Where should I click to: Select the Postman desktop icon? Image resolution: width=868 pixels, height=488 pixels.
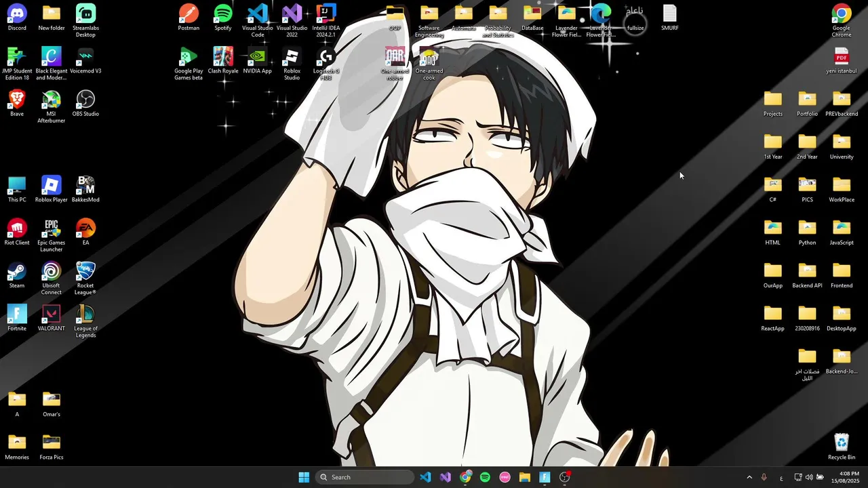189,18
